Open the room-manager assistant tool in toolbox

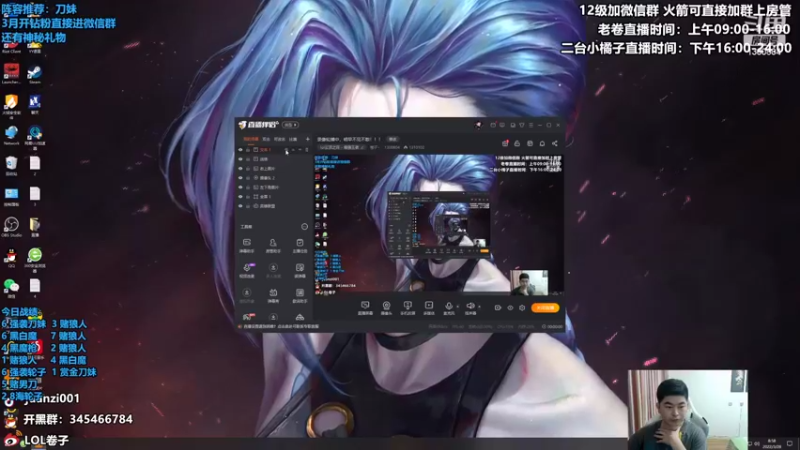click(273, 245)
